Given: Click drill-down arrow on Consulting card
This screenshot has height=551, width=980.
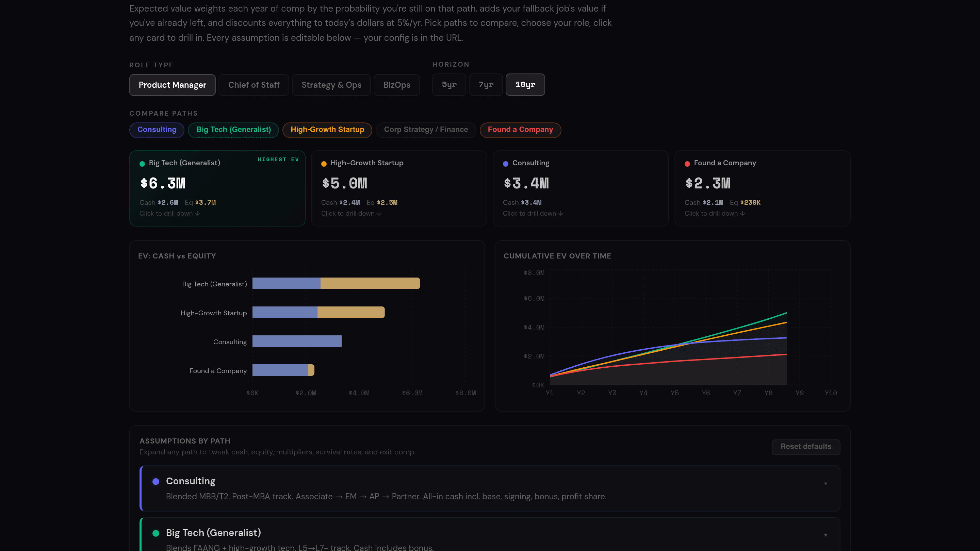Looking at the screenshot, I should (561, 214).
